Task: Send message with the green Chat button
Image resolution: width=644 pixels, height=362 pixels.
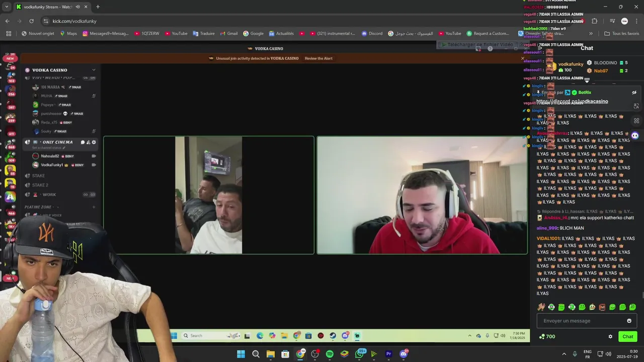Action: point(628,336)
